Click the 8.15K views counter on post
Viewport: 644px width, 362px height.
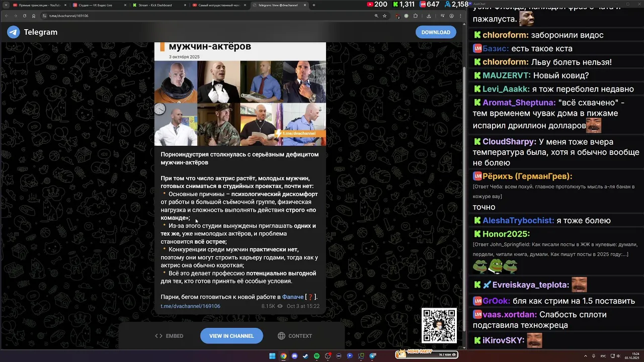coord(272,306)
